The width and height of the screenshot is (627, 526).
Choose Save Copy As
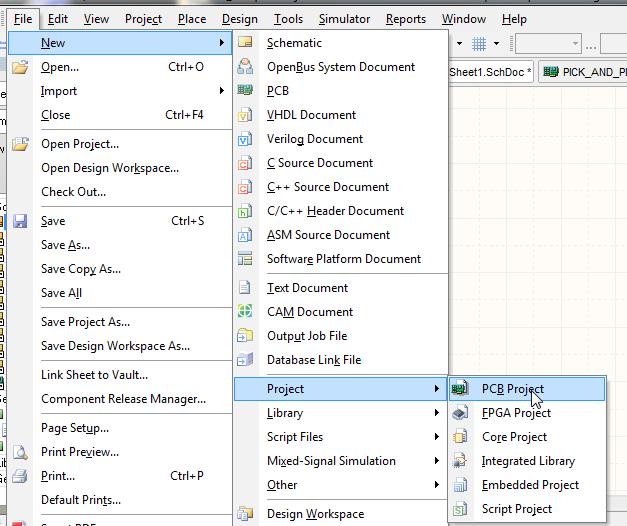click(120, 269)
